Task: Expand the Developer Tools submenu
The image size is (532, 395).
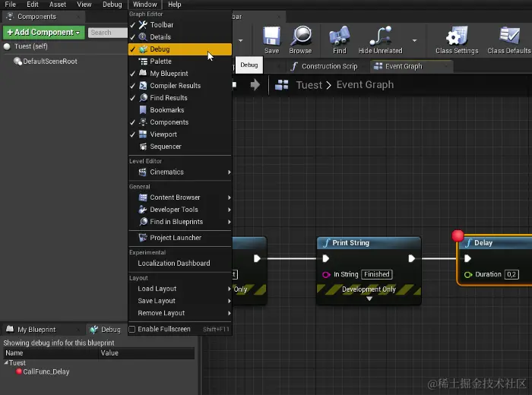Action: (180, 210)
